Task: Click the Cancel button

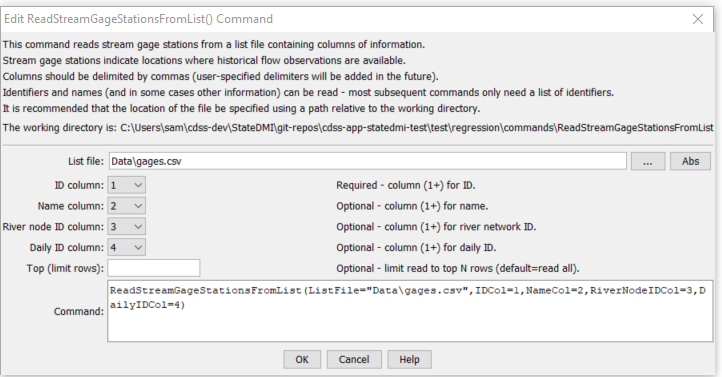Action: coord(354,360)
